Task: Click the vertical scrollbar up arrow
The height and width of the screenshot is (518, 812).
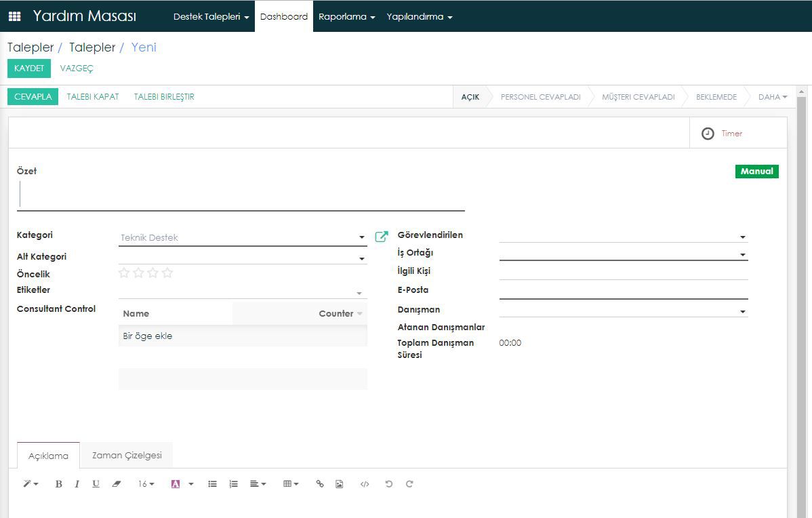Action: coord(802,92)
